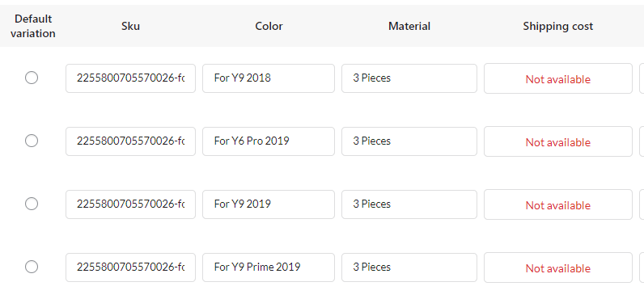Edit Sku field in Y6 Pro 2019 row
The width and height of the screenshot is (644, 299).
(x=130, y=141)
